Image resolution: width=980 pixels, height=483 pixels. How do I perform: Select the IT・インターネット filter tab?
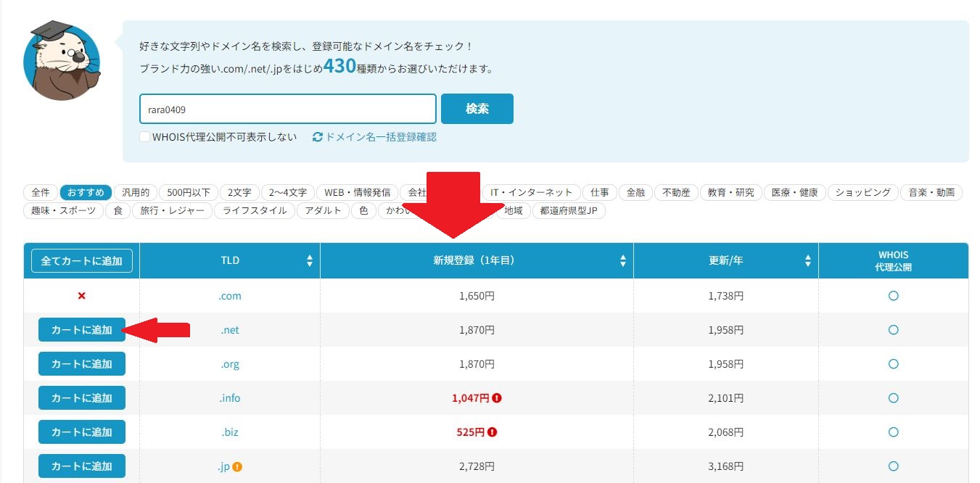click(x=531, y=192)
